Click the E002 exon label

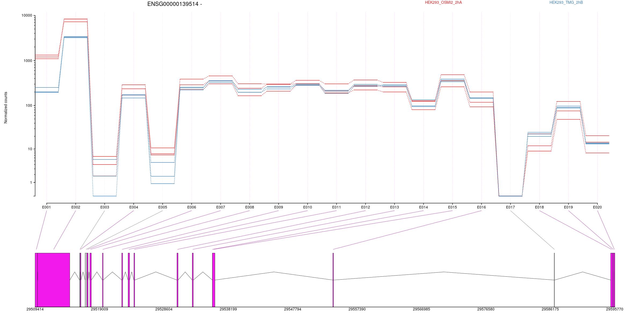(76, 207)
